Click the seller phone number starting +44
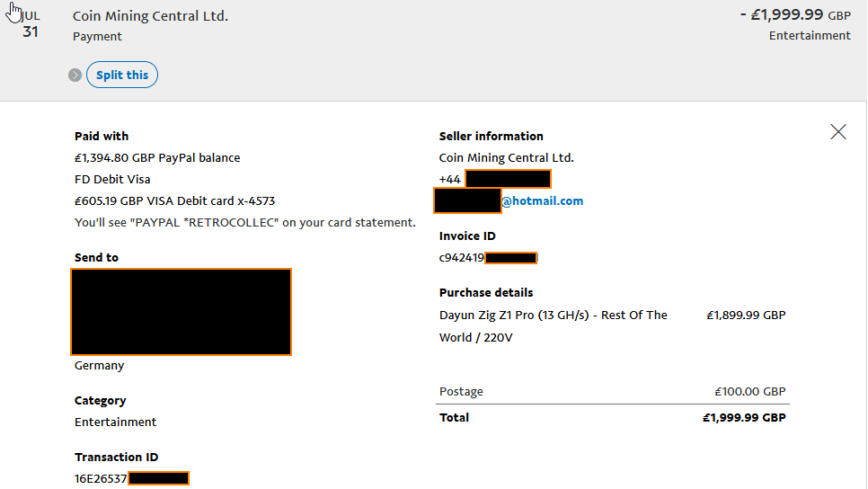 495,180
